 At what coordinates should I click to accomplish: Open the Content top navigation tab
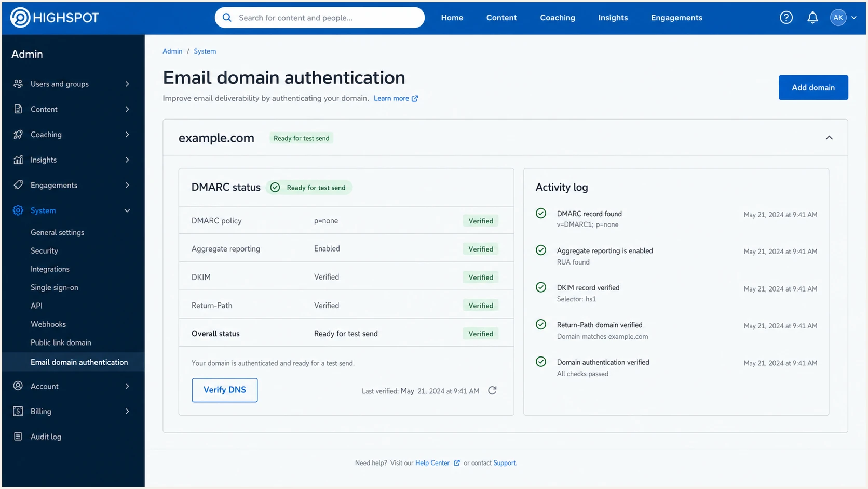pos(501,18)
